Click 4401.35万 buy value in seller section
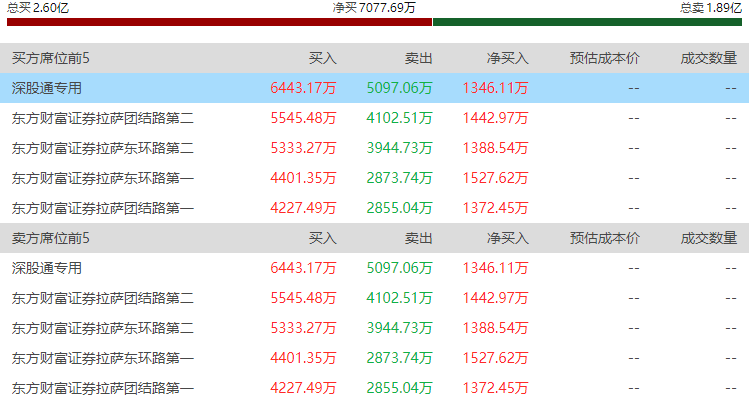The width and height of the screenshot is (749, 400). pos(303,358)
